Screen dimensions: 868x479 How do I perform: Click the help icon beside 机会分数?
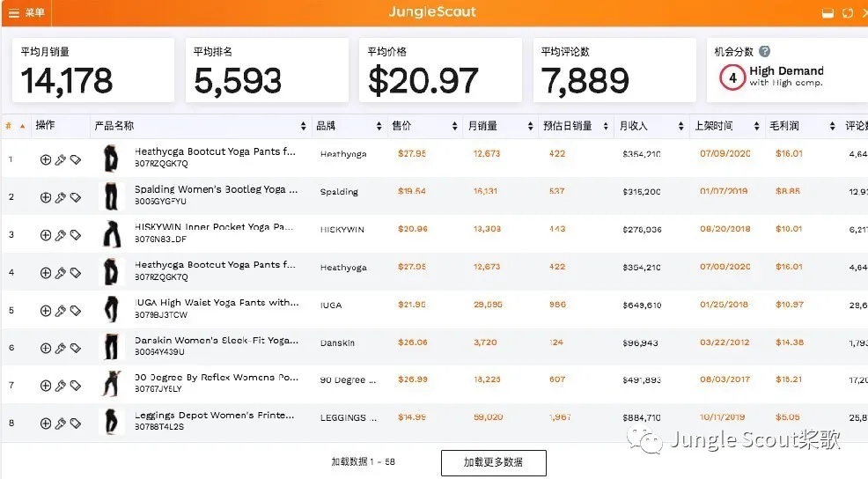pos(764,51)
